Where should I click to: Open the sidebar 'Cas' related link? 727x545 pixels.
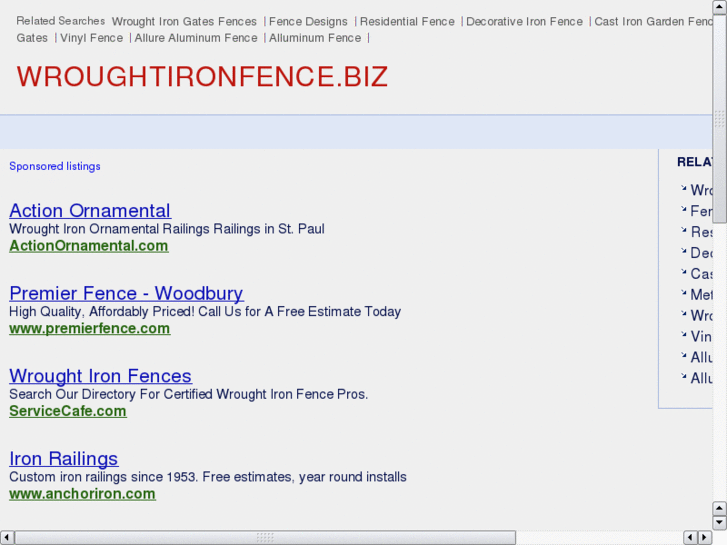point(701,274)
